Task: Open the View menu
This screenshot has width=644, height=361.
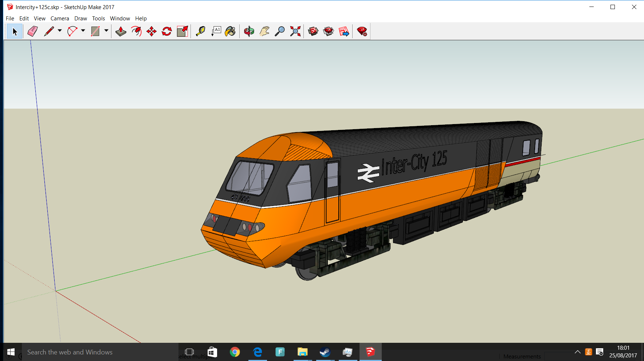Action: coord(40,19)
